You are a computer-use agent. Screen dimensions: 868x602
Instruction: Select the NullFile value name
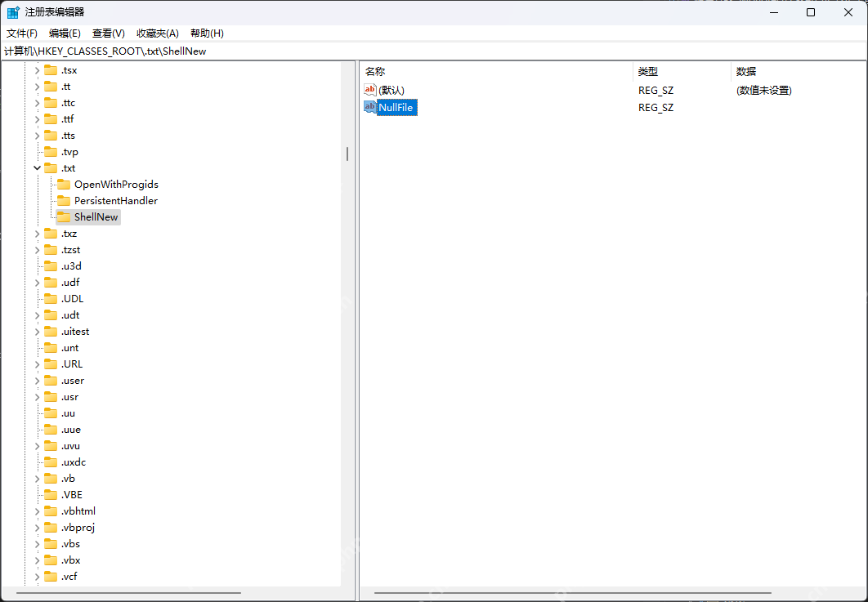pos(396,107)
